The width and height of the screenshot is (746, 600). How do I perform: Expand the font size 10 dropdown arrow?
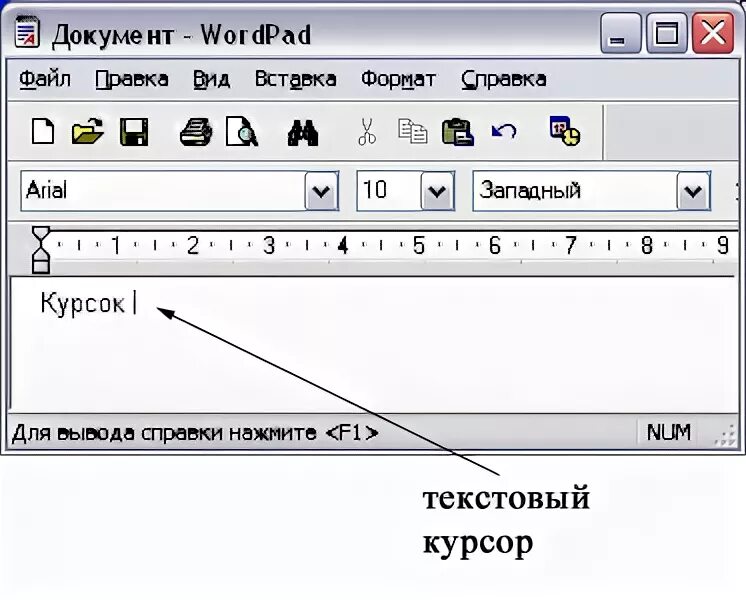pos(437,191)
